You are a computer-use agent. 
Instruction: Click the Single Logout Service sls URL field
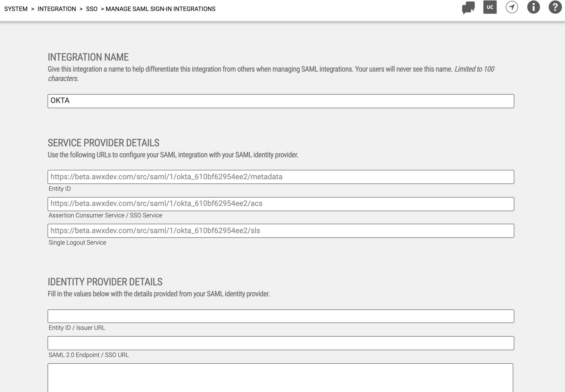(281, 231)
